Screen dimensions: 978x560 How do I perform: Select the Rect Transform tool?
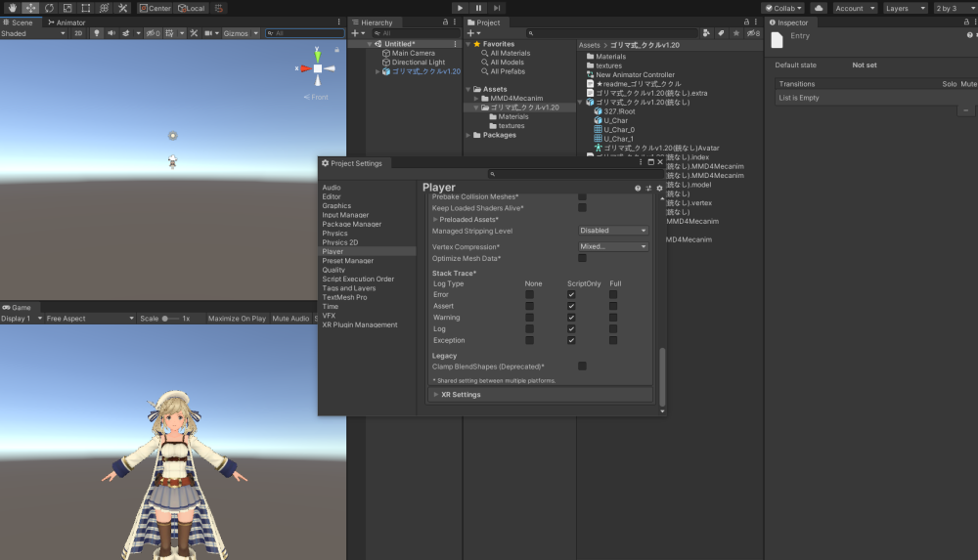point(85,8)
